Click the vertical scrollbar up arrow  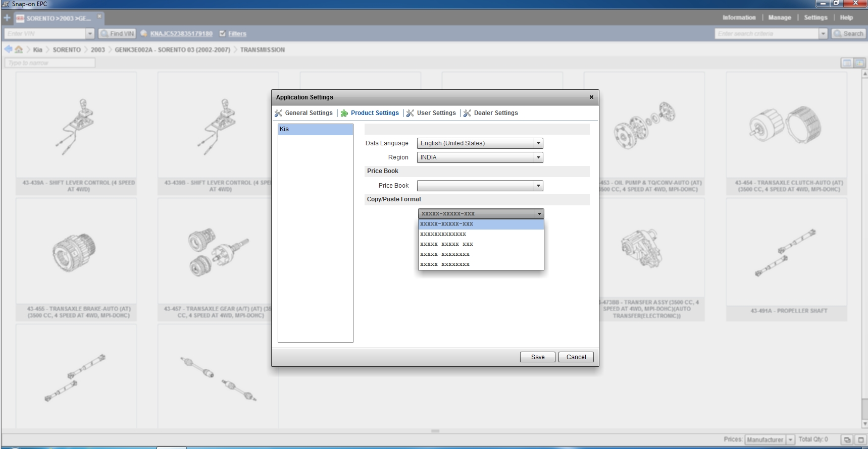click(x=864, y=74)
